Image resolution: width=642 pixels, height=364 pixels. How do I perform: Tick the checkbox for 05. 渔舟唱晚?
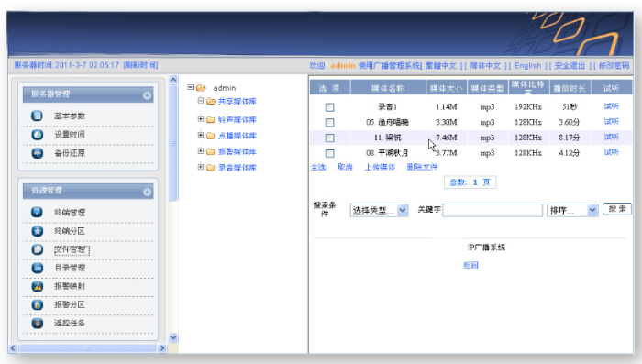pyautogui.click(x=329, y=123)
